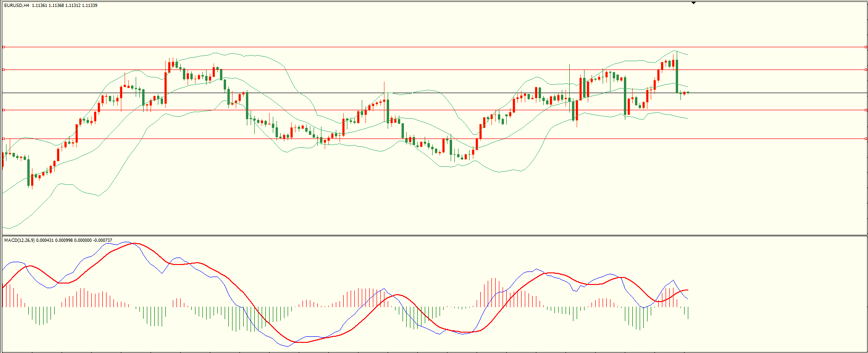Click the most recent candle on the chart
This screenshot has width=868, height=353.
coord(688,93)
